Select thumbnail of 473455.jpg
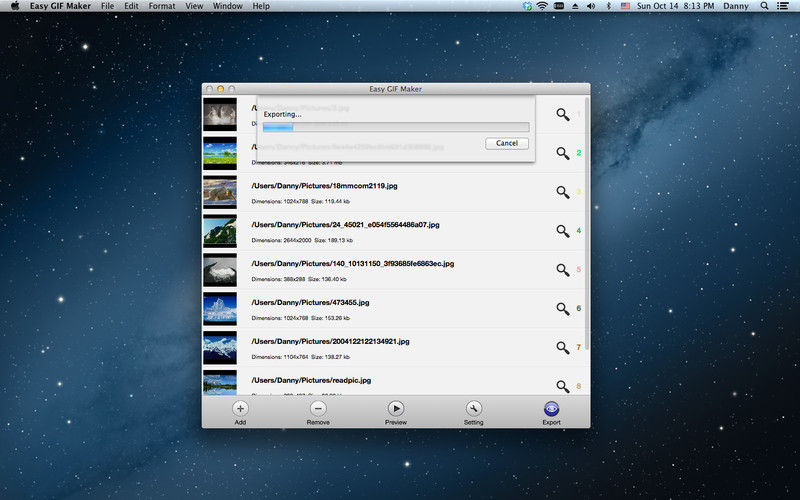This screenshot has width=800, height=500. 220,309
